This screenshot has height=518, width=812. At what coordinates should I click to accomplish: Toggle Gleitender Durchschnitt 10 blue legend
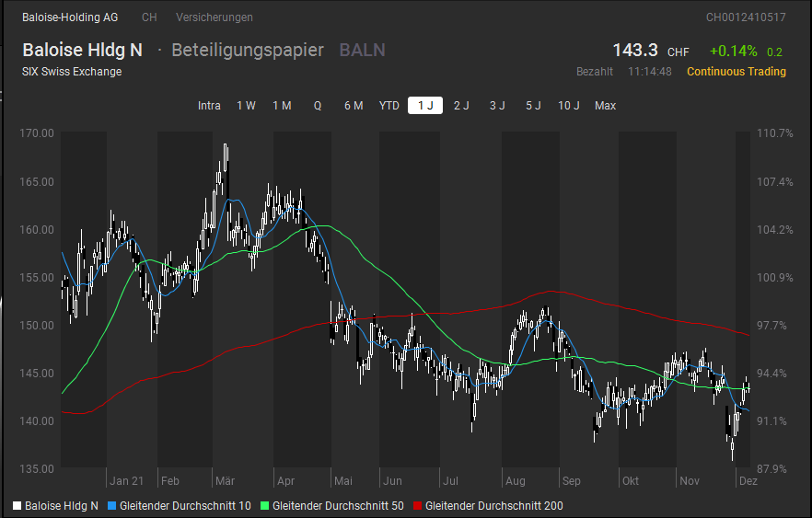pos(179,506)
